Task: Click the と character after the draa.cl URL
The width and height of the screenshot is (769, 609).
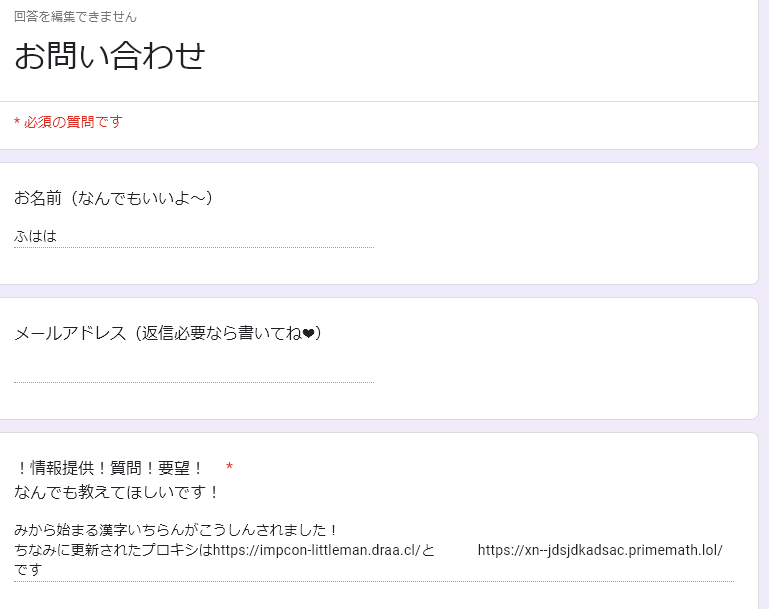Action: (x=428, y=550)
